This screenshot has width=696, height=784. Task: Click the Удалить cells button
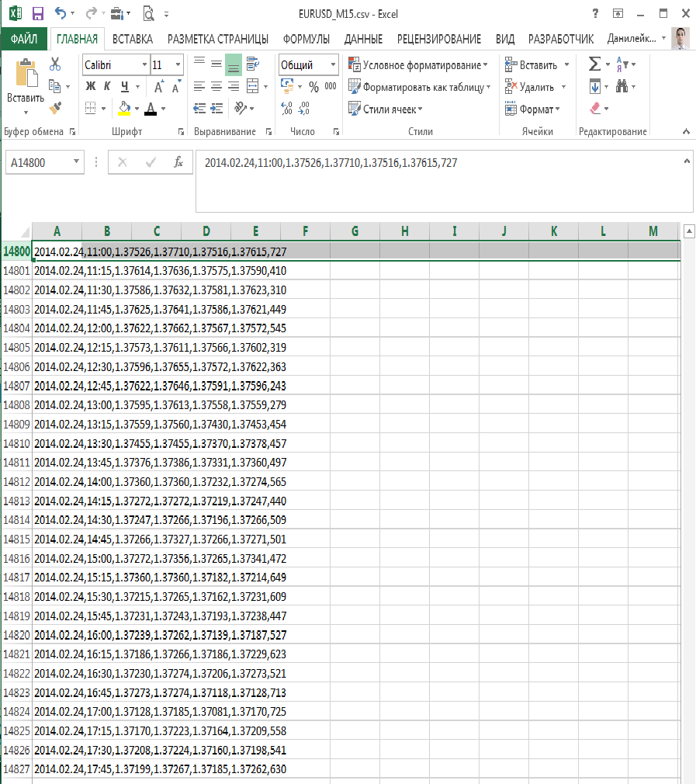tap(530, 87)
